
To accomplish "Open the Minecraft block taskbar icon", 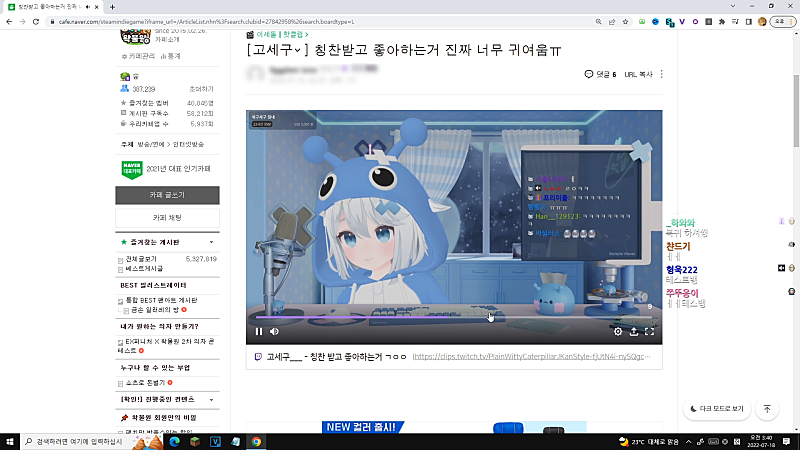I will coord(195,442).
